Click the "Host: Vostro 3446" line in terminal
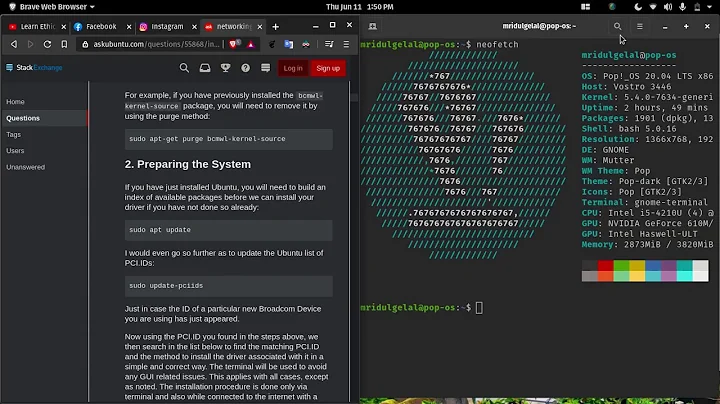 click(x=626, y=87)
